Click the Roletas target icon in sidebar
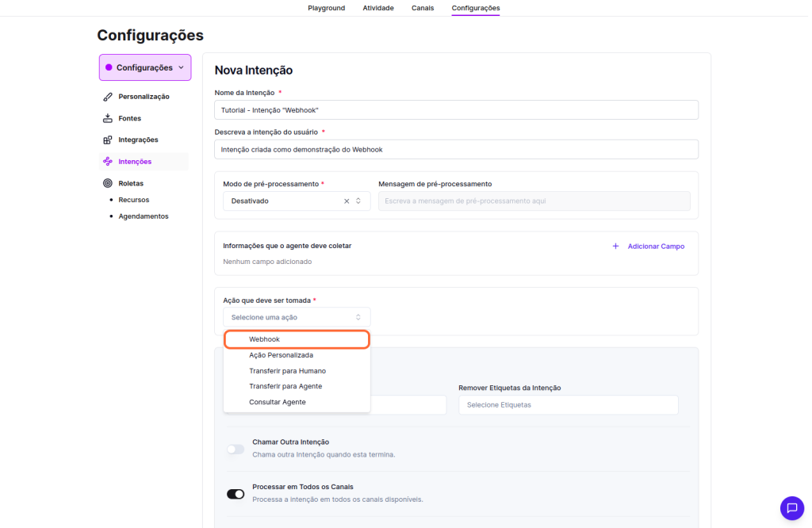The width and height of the screenshot is (812, 528). [108, 183]
